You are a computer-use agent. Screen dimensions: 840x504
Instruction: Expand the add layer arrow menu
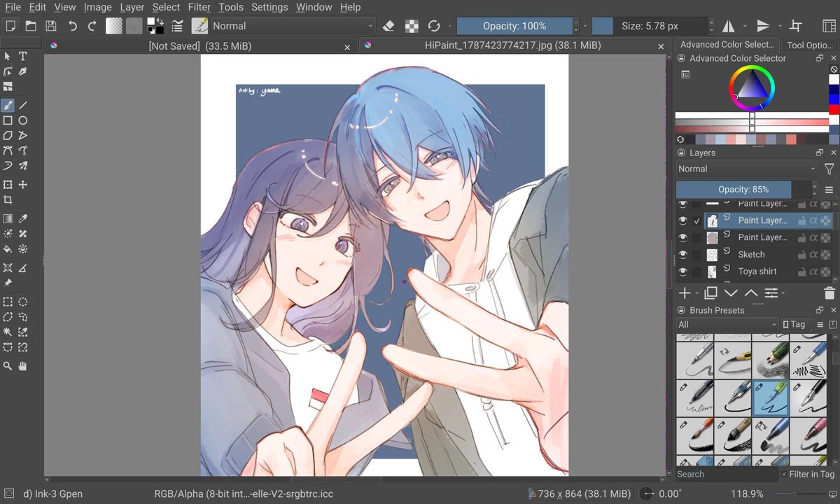[x=696, y=293]
